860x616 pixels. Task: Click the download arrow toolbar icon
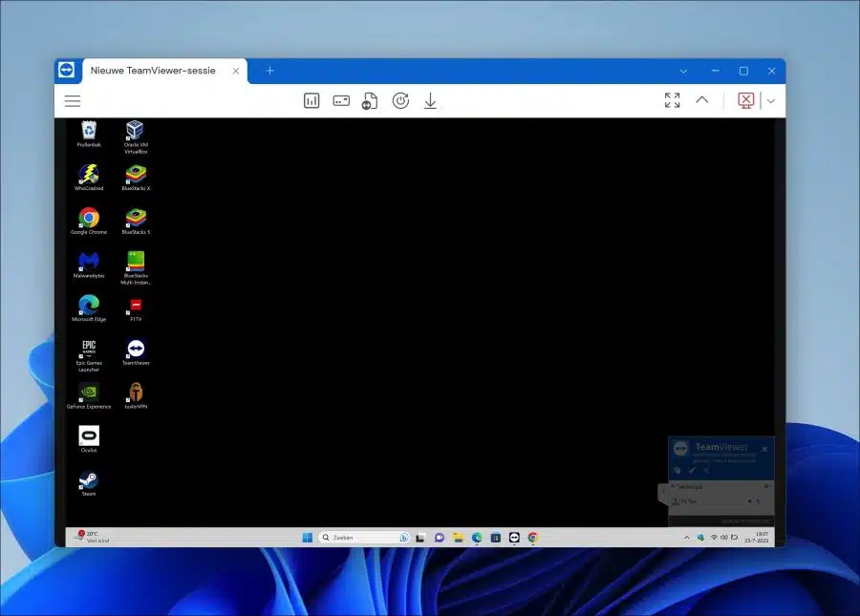pos(431,101)
